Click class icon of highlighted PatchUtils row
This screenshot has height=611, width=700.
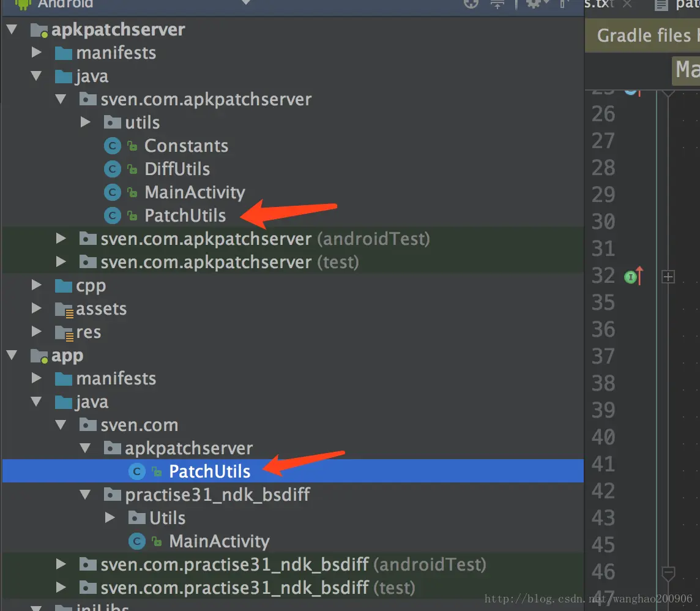[x=137, y=471]
